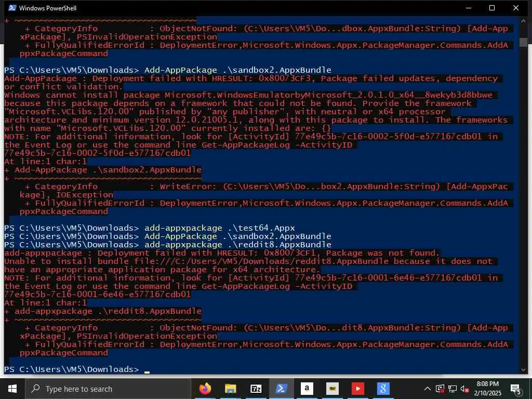Click the 'add-appxpackage .\test64.Appx' command
This screenshot has height=399, width=532.
[x=220, y=228]
